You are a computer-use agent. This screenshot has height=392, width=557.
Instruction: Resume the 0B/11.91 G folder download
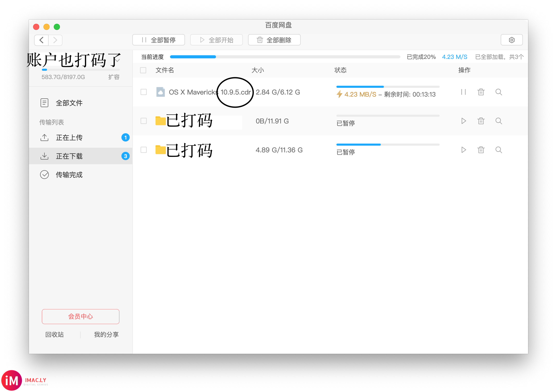(463, 121)
